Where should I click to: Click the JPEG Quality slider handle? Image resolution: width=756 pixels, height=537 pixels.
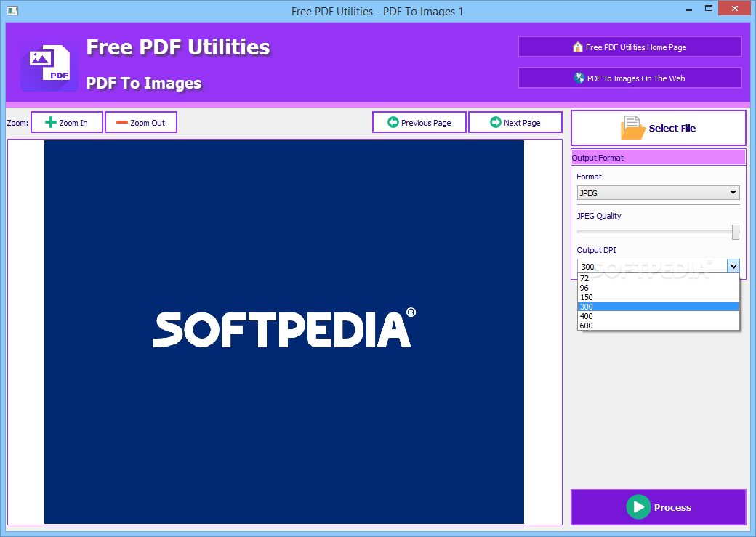point(735,232)
